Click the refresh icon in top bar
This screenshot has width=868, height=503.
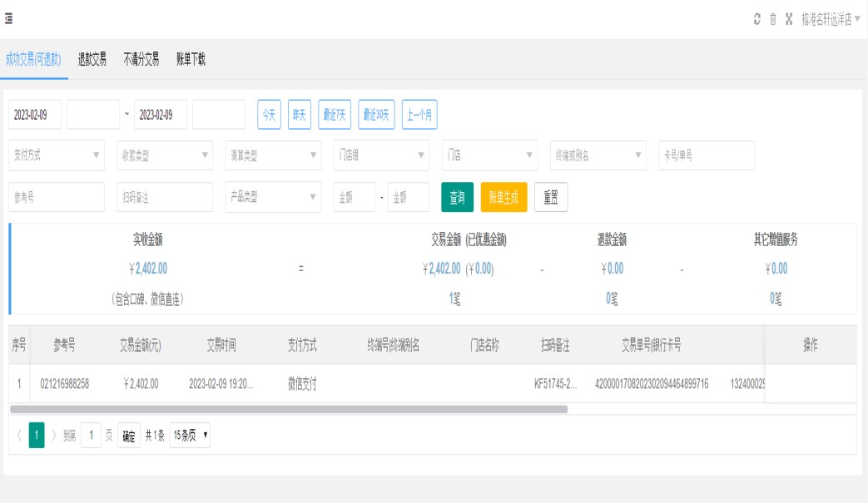coord(756,19)
